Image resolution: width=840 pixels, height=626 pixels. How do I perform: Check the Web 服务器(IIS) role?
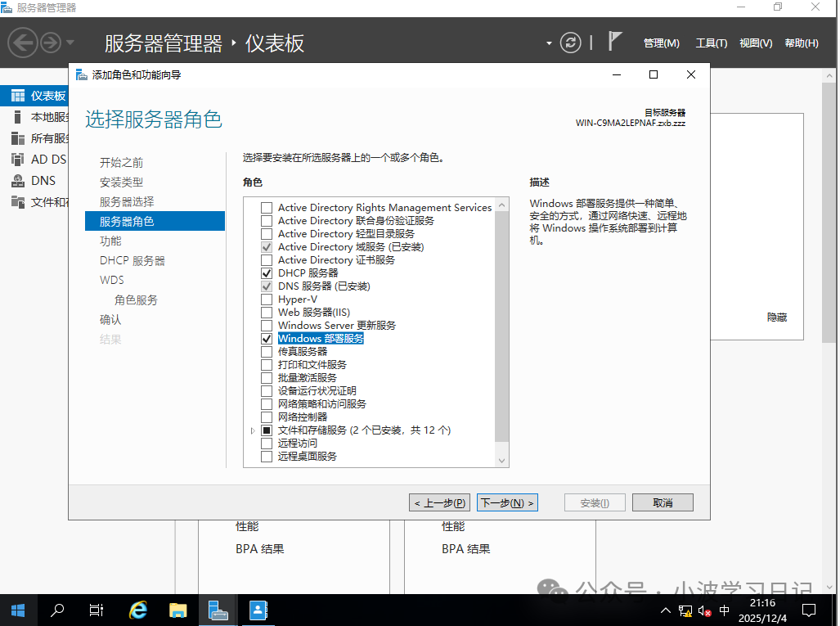(266, 312)
